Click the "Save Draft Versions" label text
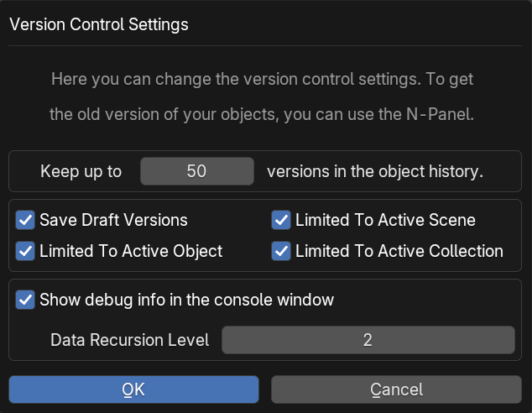Viewport: 532px width, 413px height. pos(113,221)
